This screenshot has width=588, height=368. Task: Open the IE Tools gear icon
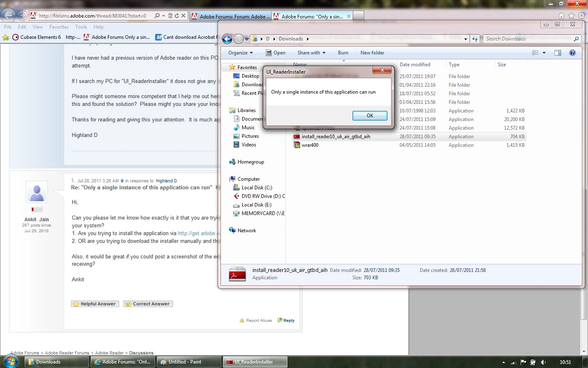[581, 16]
